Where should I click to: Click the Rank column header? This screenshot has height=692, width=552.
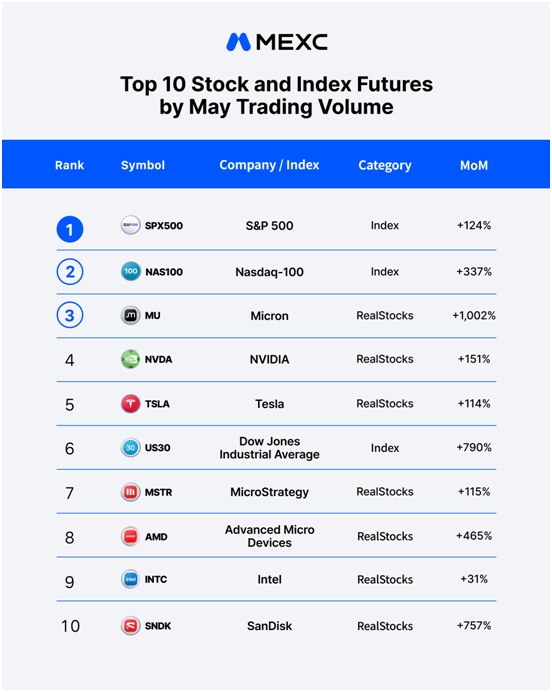click(x=69, y=165)
